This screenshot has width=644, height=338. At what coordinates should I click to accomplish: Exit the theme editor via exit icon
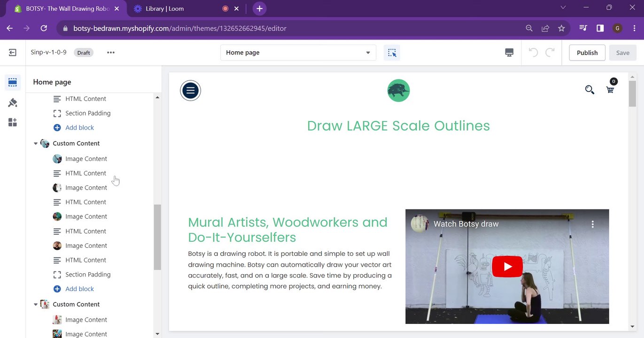click(13, 53)
